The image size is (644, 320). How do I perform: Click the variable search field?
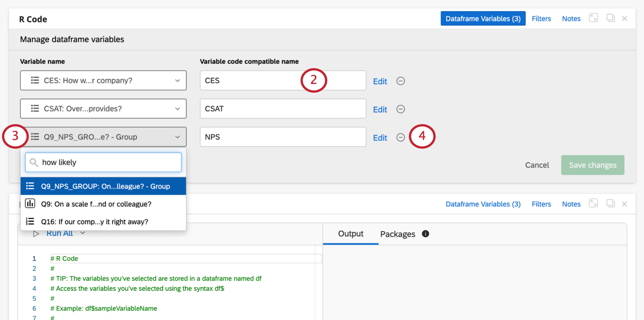pyautogui.click(x=108, y=163)
